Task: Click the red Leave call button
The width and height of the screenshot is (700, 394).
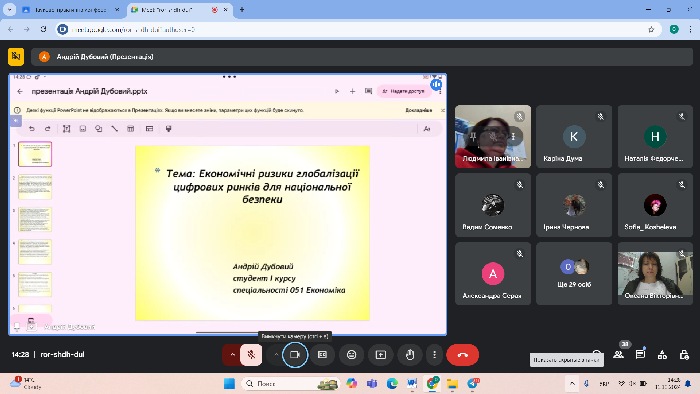Action: tap(462, 355)
